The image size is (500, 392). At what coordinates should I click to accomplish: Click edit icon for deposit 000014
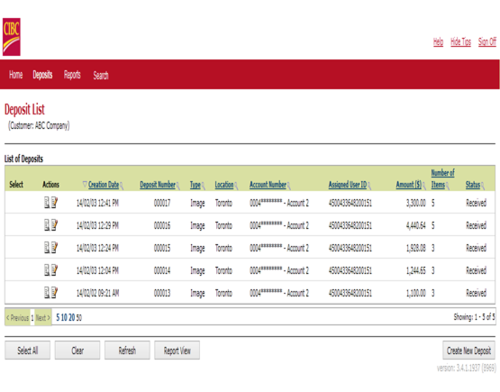(54, 270)
